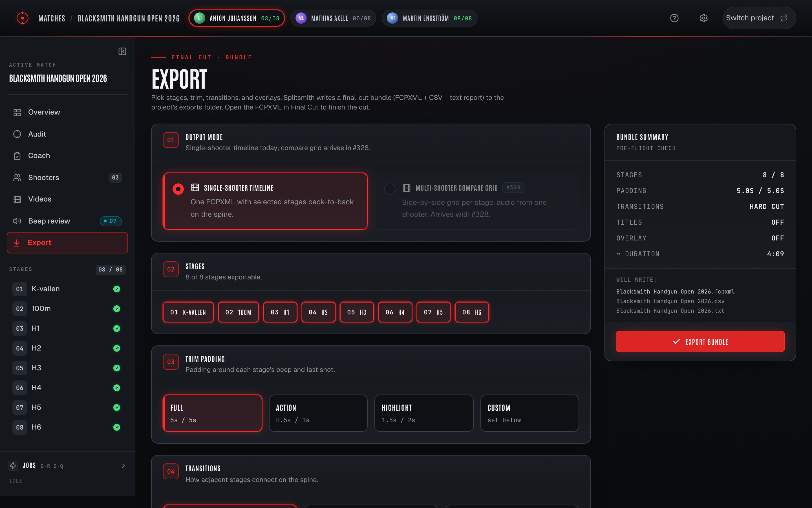812x508 pixels.
Task: Switch to shooter Martin Engström tab
Action: [x=429, y=18]
